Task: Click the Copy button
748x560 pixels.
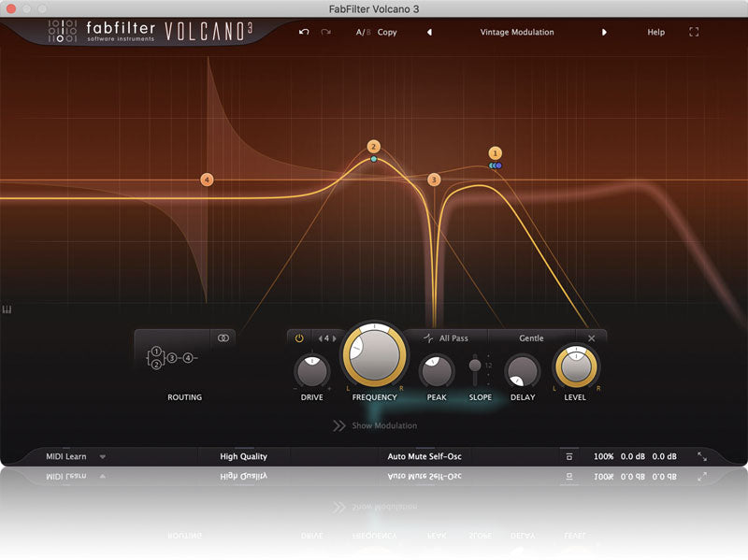Action: (387, 32)
